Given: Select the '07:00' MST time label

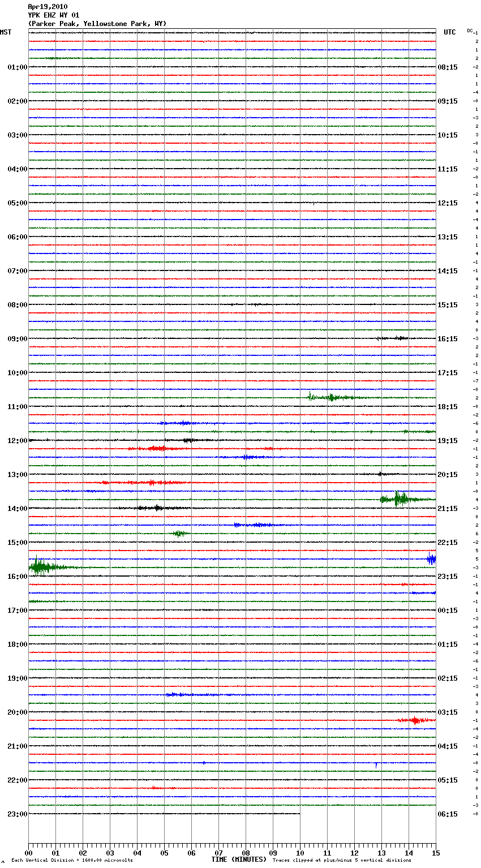Looking at the screenshot, I should pos(18,271).
